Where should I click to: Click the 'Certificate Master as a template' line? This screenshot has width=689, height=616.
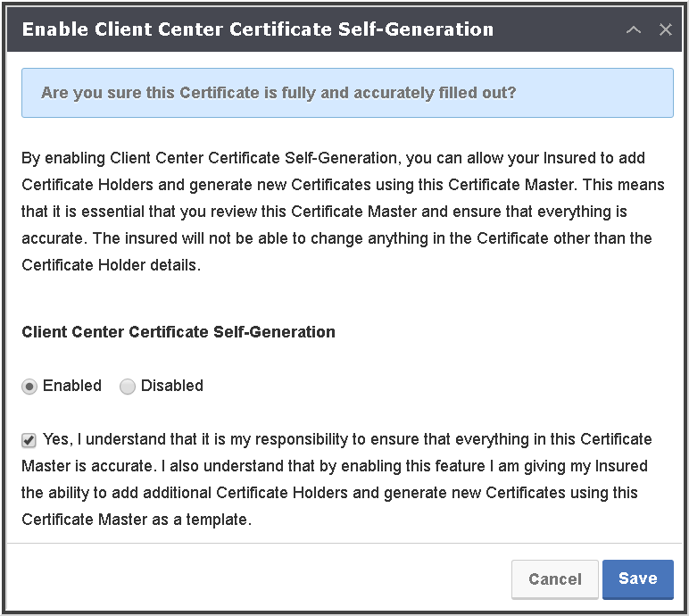[x=137, y=520]
